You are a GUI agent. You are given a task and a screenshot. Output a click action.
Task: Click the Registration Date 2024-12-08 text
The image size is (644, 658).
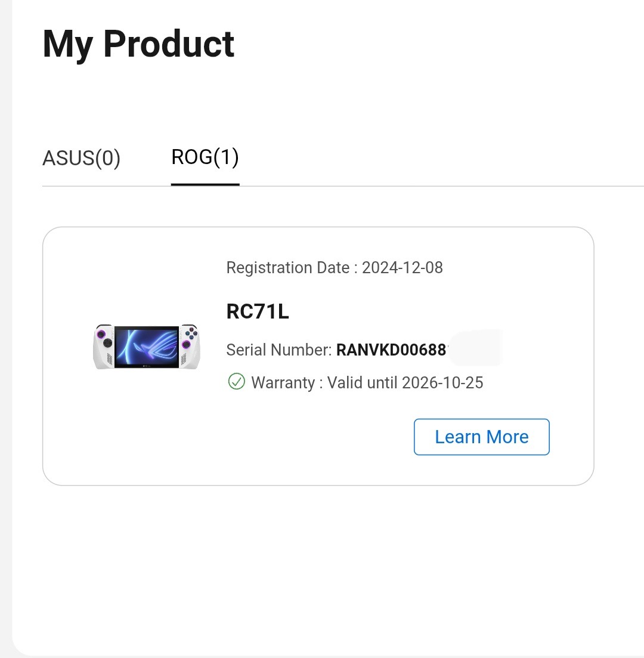402,267
